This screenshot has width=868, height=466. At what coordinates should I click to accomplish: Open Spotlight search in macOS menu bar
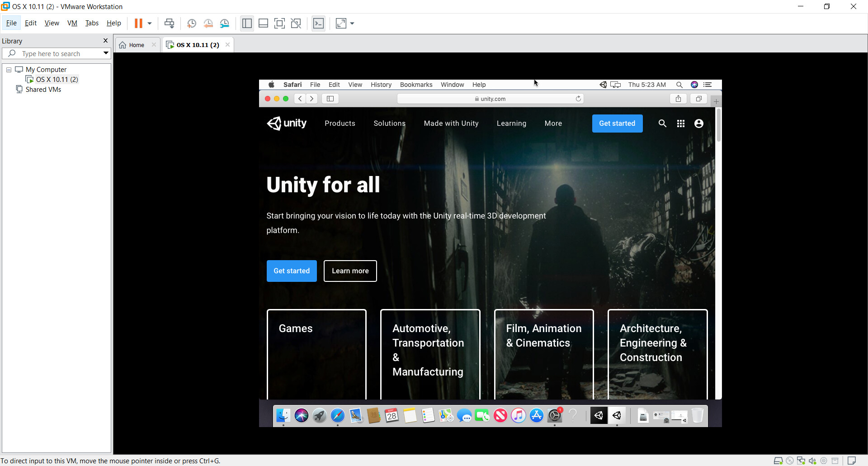click(679, 85)
